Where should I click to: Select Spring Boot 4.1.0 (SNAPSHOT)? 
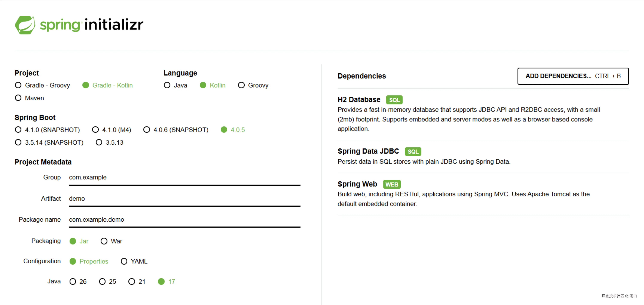[x=18, y=130]
